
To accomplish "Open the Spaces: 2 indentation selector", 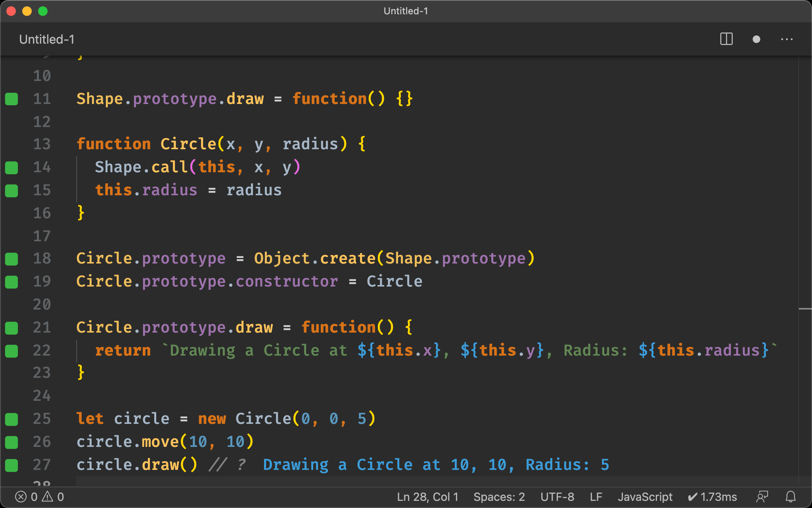I will click(x=499, y=496).
